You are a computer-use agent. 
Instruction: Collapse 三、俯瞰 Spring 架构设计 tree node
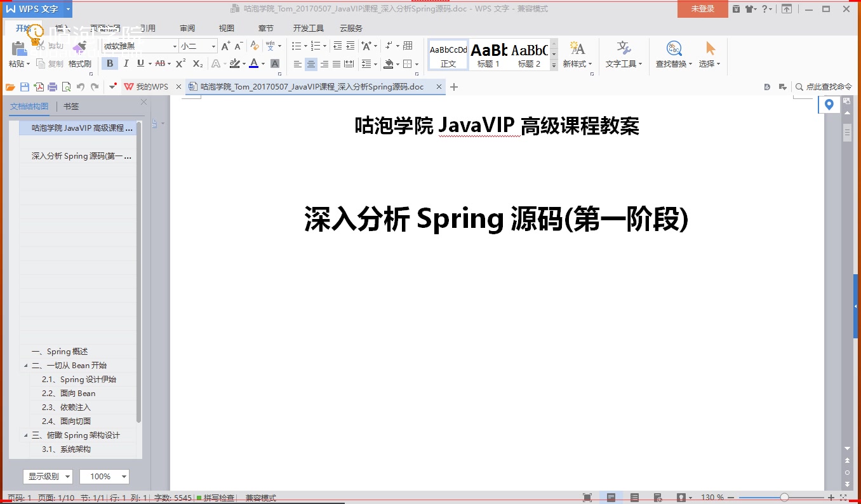point(26,435)
